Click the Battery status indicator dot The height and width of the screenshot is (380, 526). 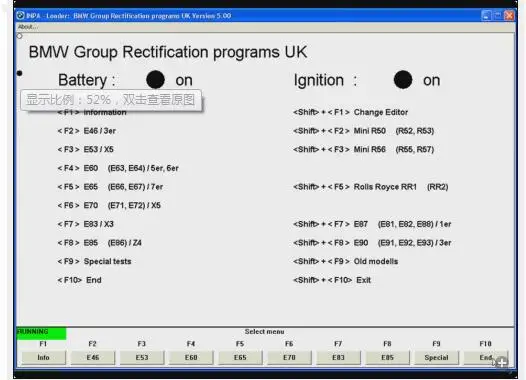point(155,80)
